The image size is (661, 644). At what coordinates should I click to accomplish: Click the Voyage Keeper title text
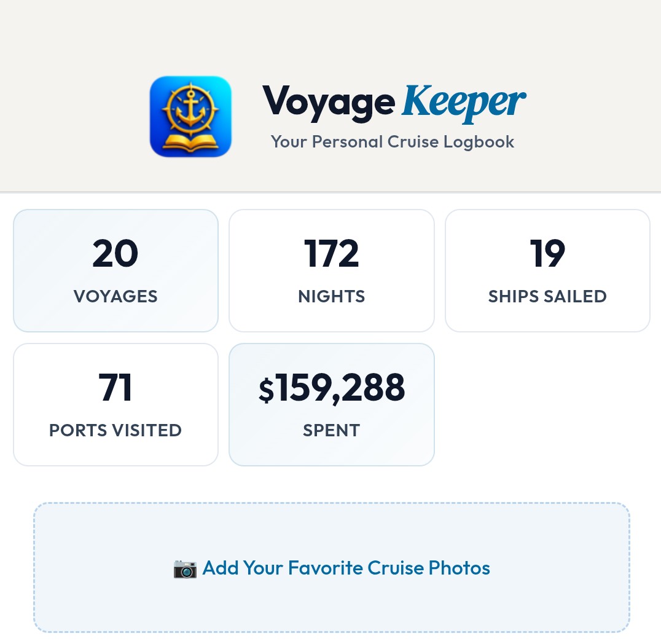click(x=393, y=101)
